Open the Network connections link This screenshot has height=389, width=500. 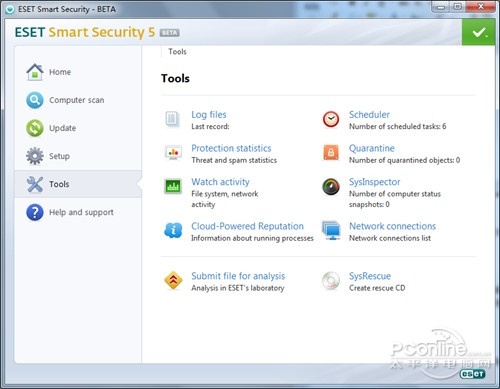(x=392, y=226)
